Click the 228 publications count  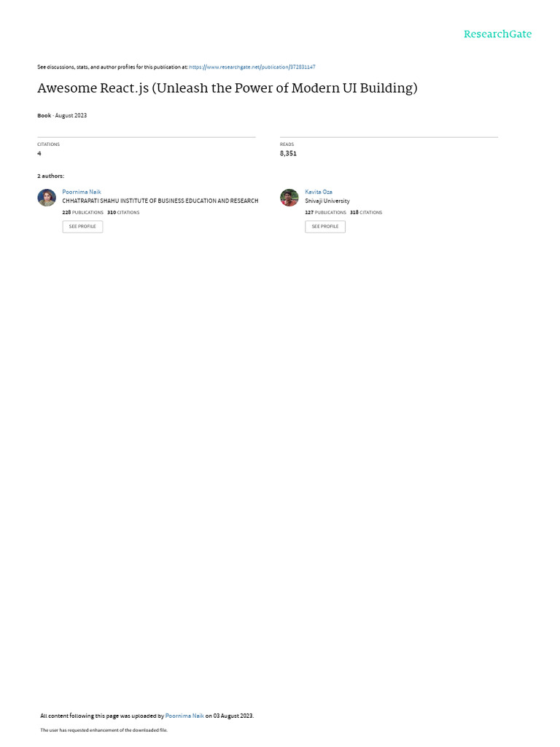pos(83,212)
